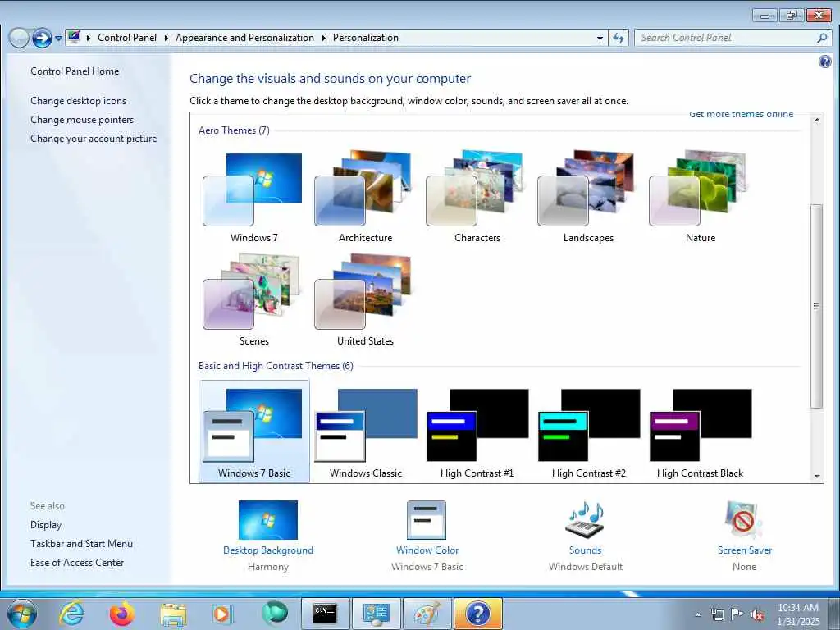Launch Internet Explorer from taskbar
840x630 pixels.
71,614
